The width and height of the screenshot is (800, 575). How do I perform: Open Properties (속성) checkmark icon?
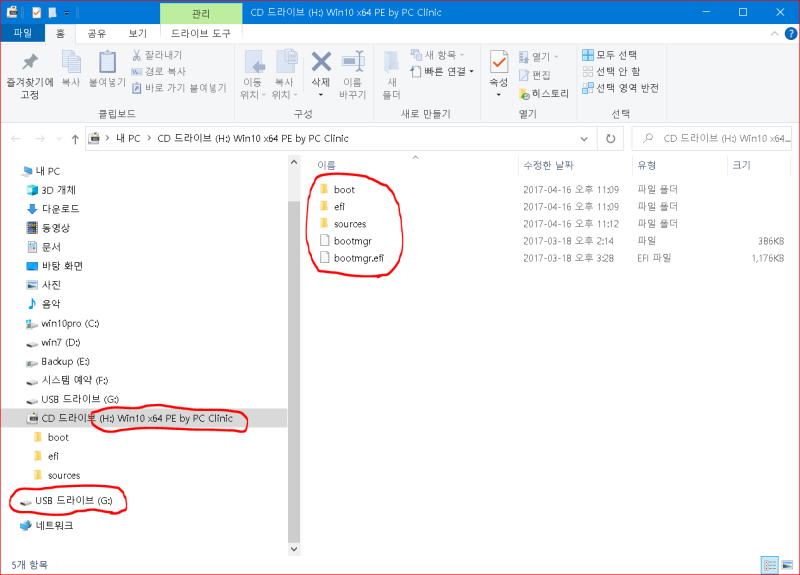[x=498, y=63]
